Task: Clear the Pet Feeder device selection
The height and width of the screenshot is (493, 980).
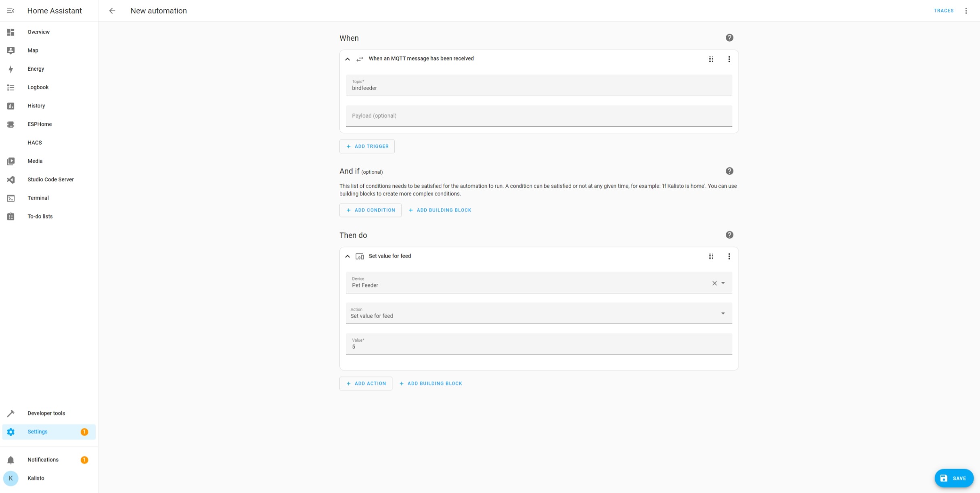Action: (714, 283)
